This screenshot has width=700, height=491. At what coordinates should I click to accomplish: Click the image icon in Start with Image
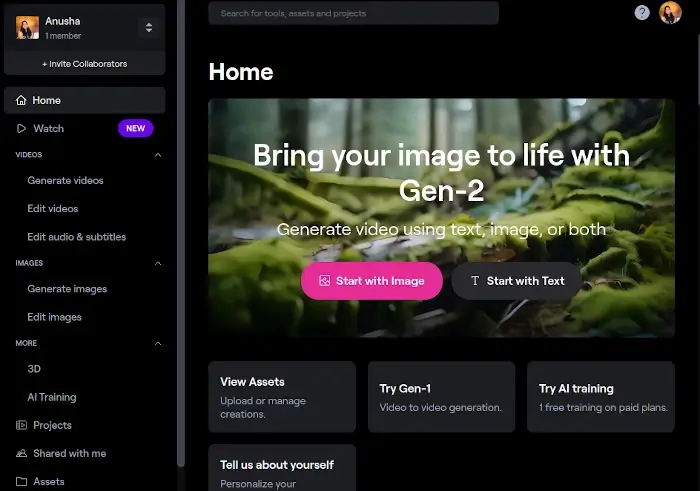click(325, 281)
